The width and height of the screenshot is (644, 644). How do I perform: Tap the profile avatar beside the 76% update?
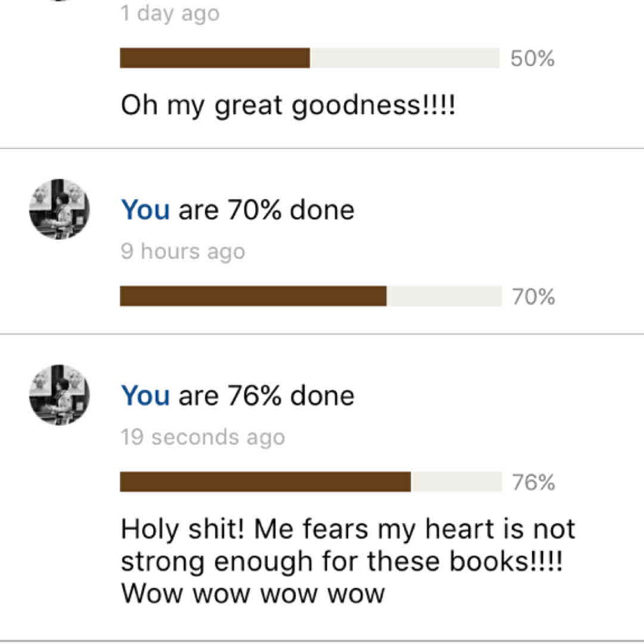tap(59, 395)
